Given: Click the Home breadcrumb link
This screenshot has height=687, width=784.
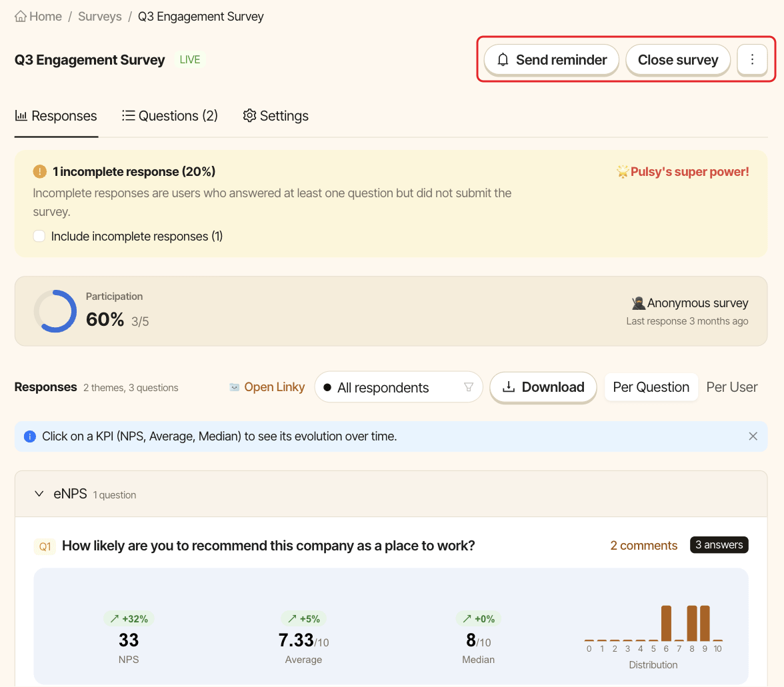Looking at the screenshot, I should tap(38, 17).
